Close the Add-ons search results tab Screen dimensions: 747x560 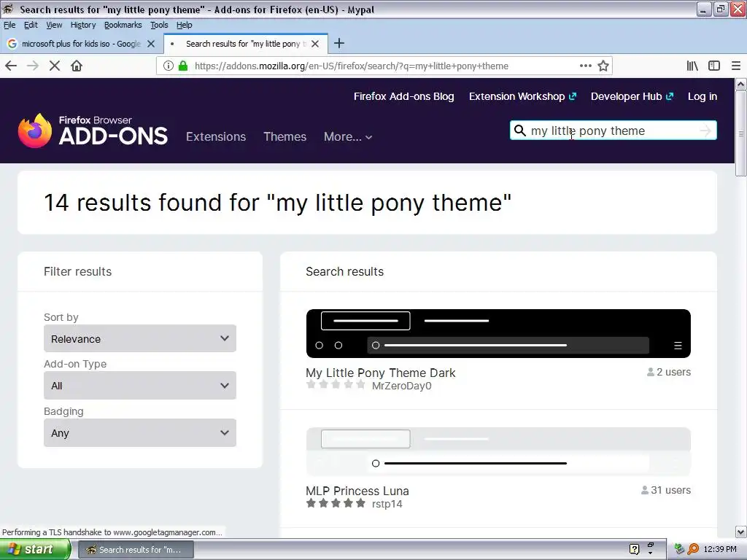coord(315,44)
